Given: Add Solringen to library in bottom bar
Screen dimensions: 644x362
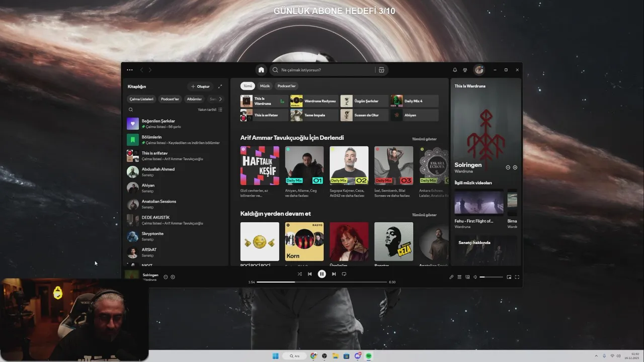Looking at the screenshot, I should click(x=173, y=277).
